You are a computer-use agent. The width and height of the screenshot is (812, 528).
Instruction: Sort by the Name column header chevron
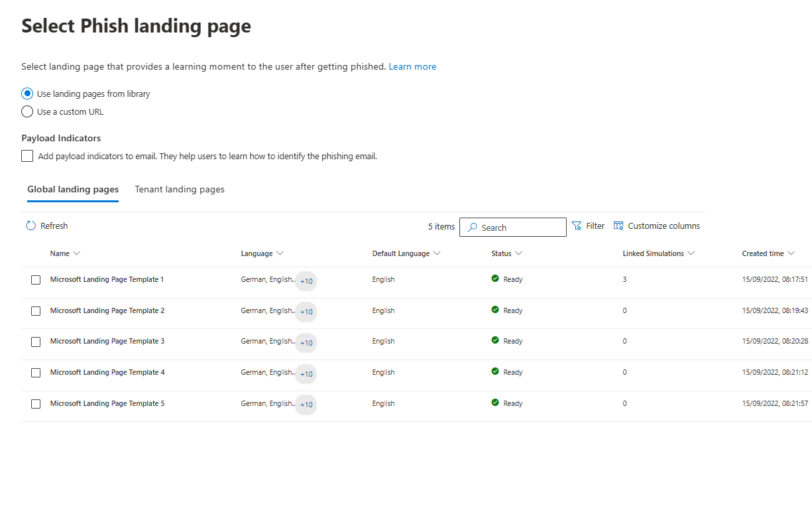pyautogui.click(x=76, y=253)
